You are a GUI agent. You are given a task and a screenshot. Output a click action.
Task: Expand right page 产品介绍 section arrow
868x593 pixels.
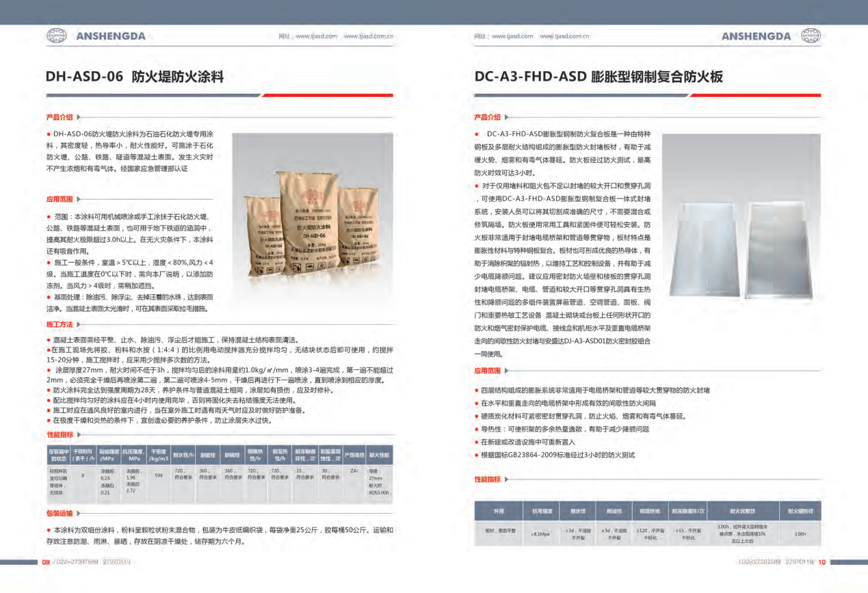tap(507, 117)
